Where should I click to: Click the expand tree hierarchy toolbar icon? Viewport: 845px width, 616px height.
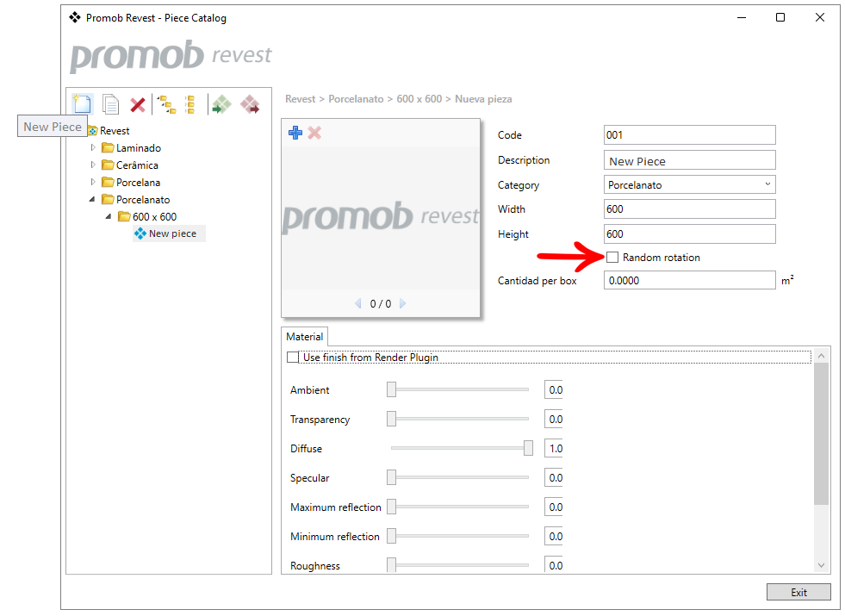[x=166, y=104]
